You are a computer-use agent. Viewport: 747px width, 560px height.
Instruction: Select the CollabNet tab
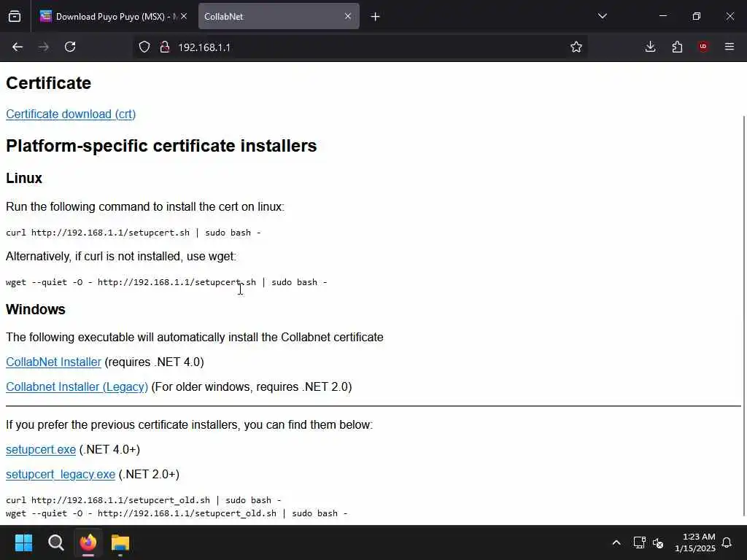279,16
